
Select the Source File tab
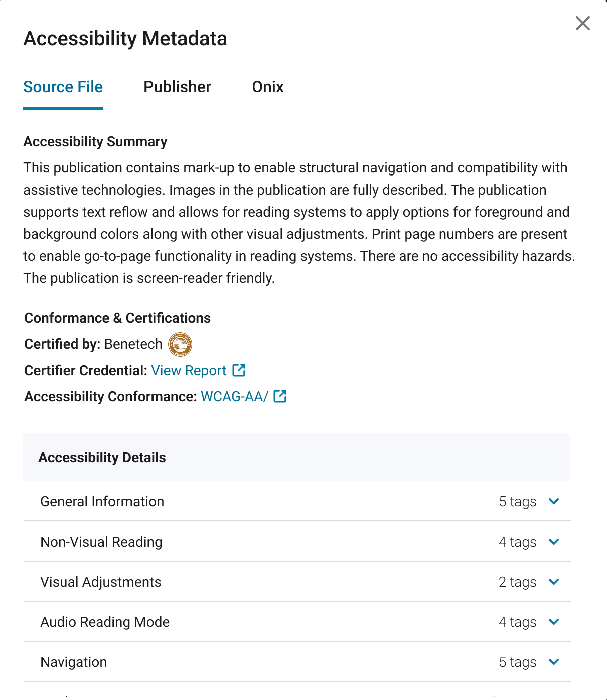(63, 87)
